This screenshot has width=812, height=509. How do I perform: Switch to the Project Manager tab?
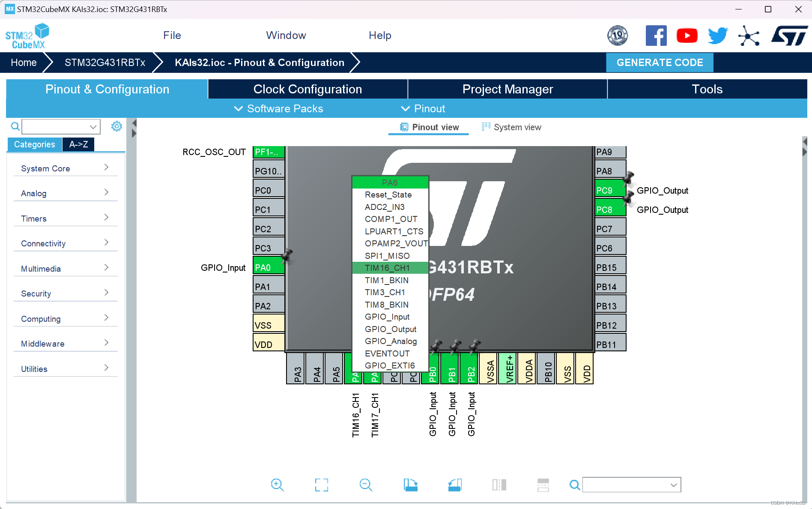pyautogui.click(x=507, y=89)
